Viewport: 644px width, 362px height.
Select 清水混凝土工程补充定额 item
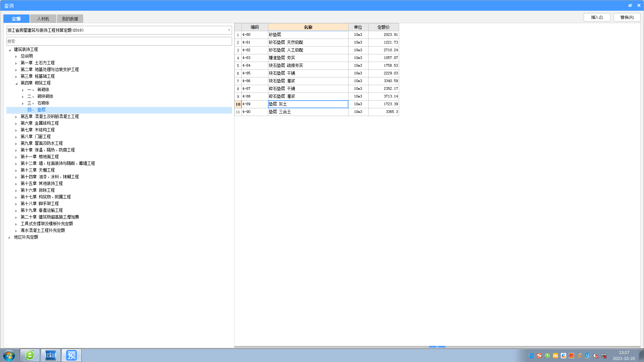(43, 230)
